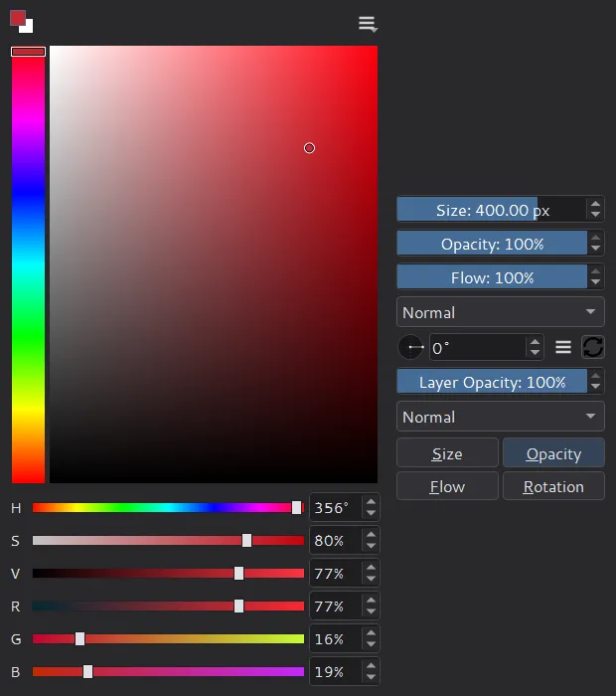Click the G green channel slider handle

(79, 638)
